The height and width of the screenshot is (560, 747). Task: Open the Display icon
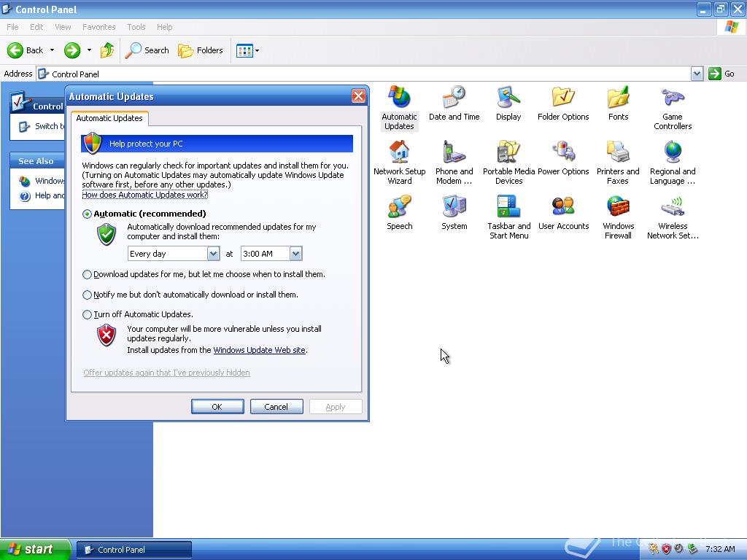coord(508,104)
